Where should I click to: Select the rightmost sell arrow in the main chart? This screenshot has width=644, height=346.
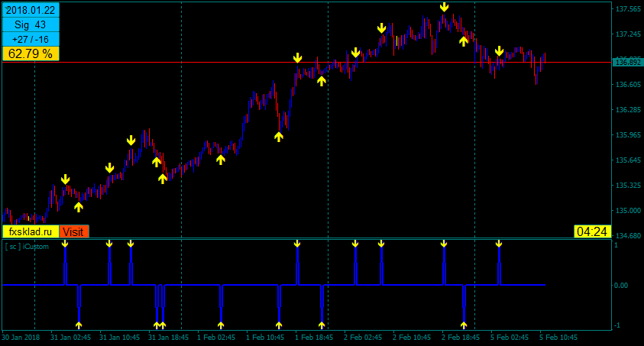coord(499,51)
